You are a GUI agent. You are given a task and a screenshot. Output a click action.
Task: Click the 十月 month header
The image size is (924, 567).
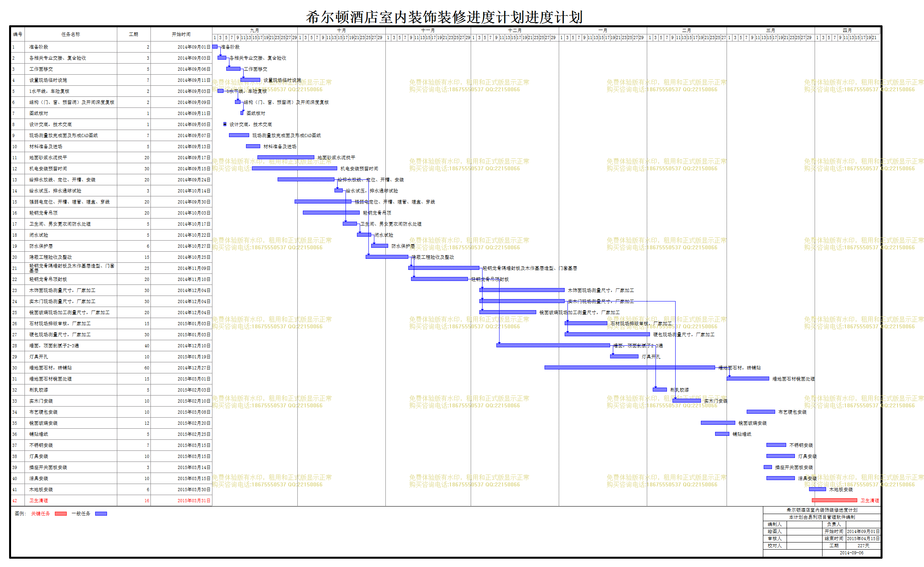coord(342,30)
